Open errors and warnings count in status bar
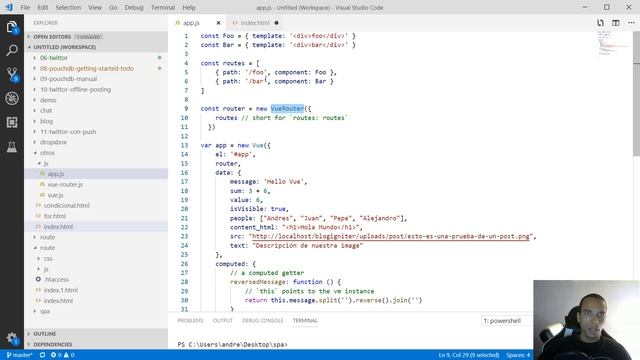This screenshot has width=640, height=360. 62,355
